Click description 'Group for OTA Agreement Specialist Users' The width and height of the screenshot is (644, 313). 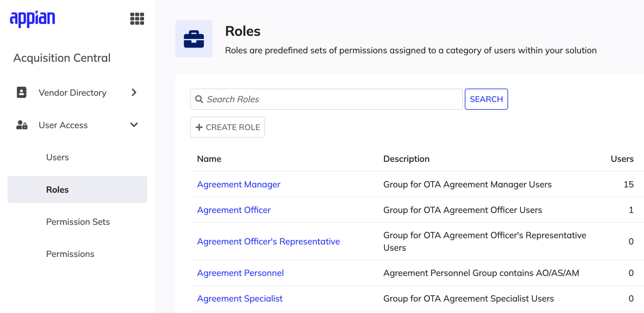click(x=469, y=299)
